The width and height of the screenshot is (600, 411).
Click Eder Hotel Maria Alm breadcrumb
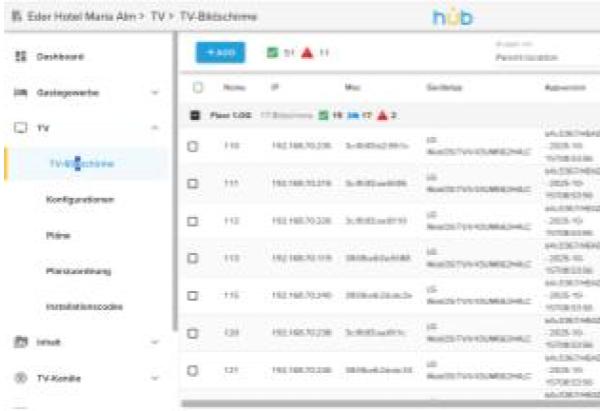click(81, 16)
